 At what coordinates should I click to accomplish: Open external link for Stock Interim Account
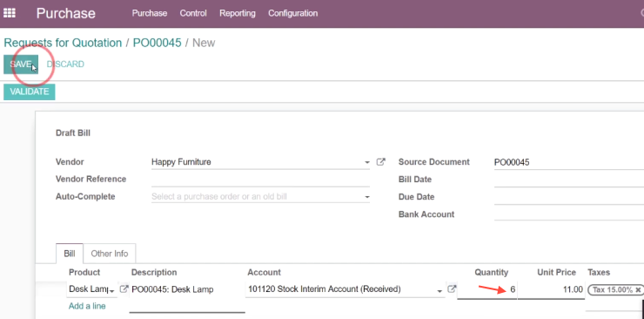pyautogui.click(x=452, y=289)
